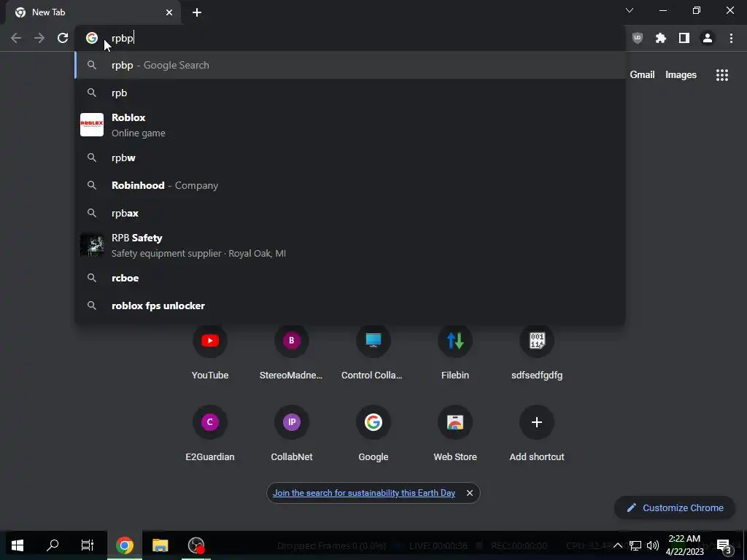
Task: Open the CollabNet shortcut
Action: point(292,435)
